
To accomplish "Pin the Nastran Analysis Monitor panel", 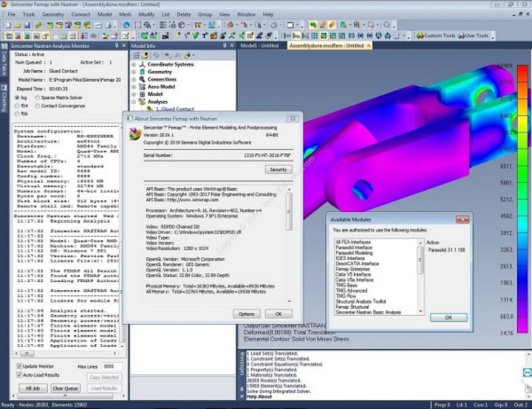I will click(x=117, y=45).
